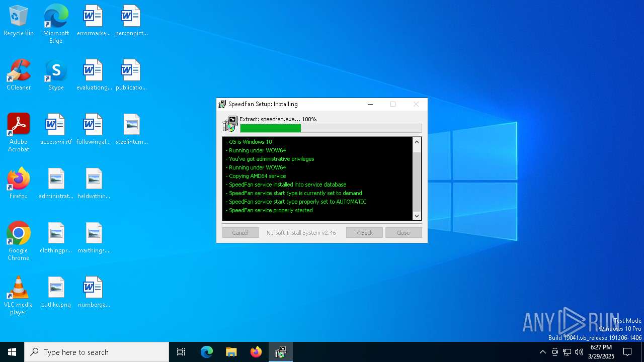Switch to SpeedFan Setup taskbar item
This screenshot has height=362, width=644.
point(281,352)
